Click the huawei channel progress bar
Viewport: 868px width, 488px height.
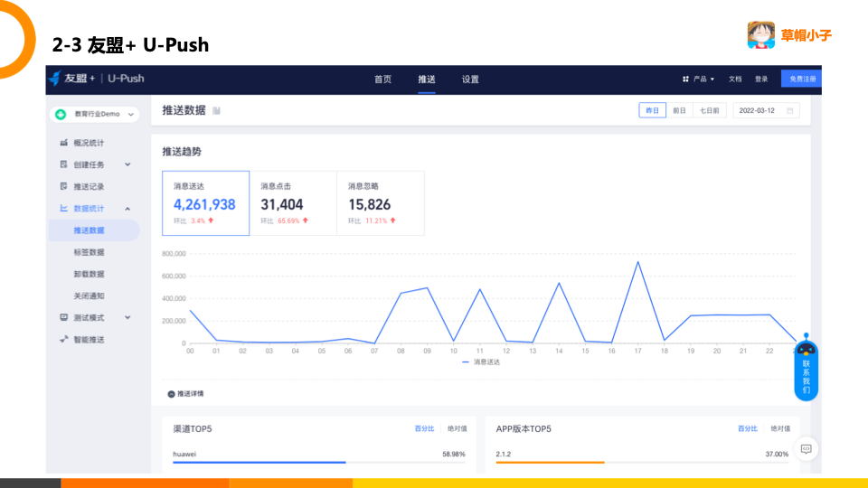[319, 462]
